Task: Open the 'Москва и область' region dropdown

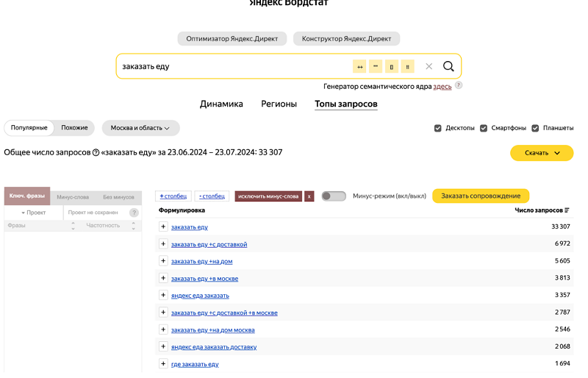Action: pos(140,128)
